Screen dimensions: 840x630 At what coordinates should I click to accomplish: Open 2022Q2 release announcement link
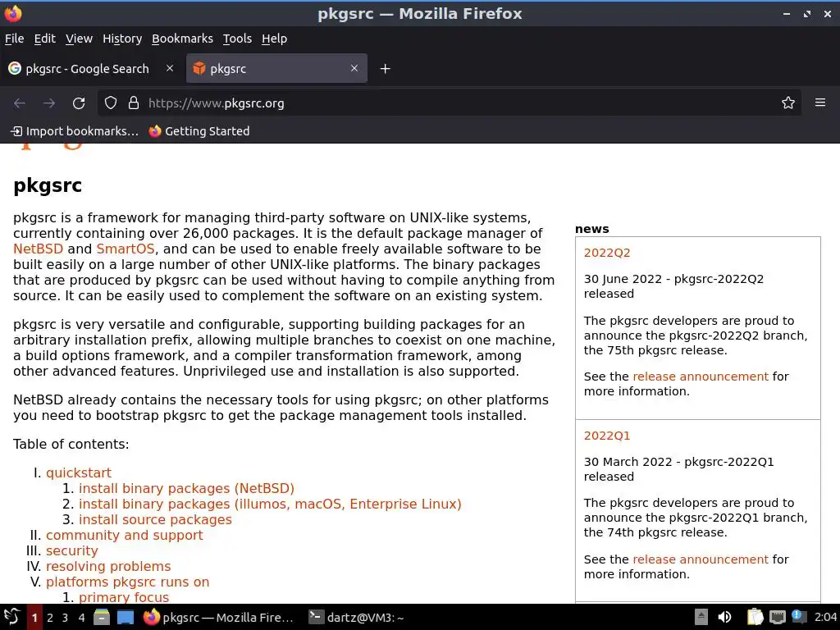701,377
